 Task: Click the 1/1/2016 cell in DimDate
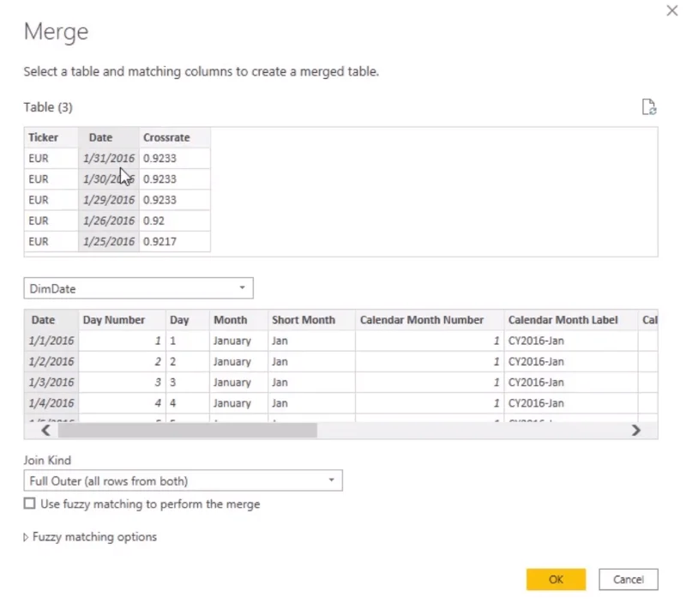tap(51, 341)
